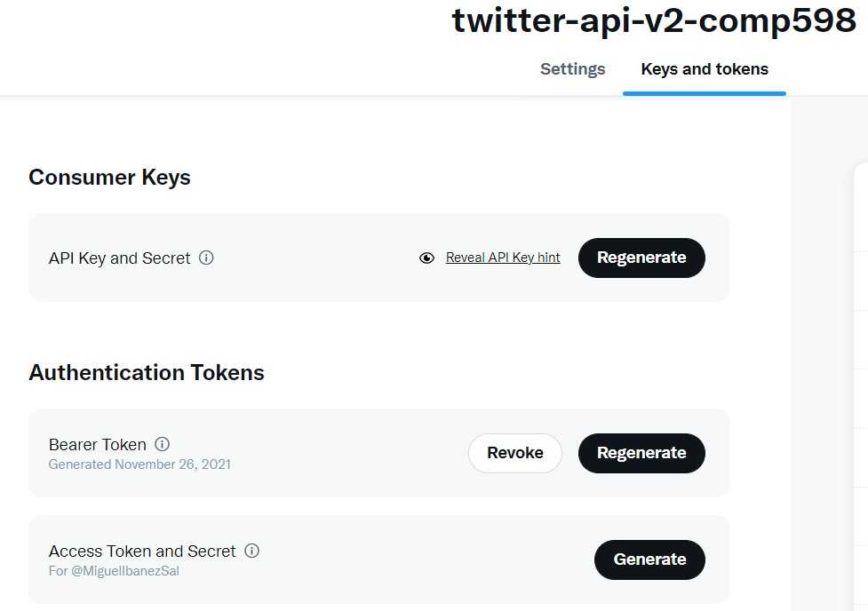This screenshot has width=868, height=611.
Task: Regenerate the API Key and Secret
Action: (x=641, y=258)
